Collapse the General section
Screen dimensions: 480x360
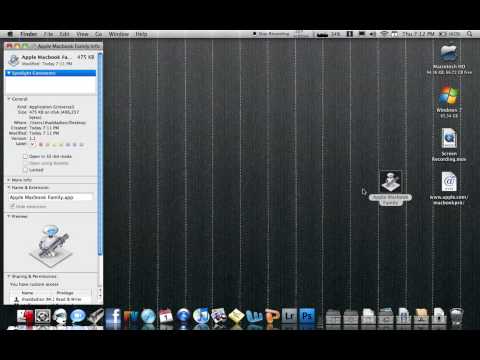[x=9, y=99]
